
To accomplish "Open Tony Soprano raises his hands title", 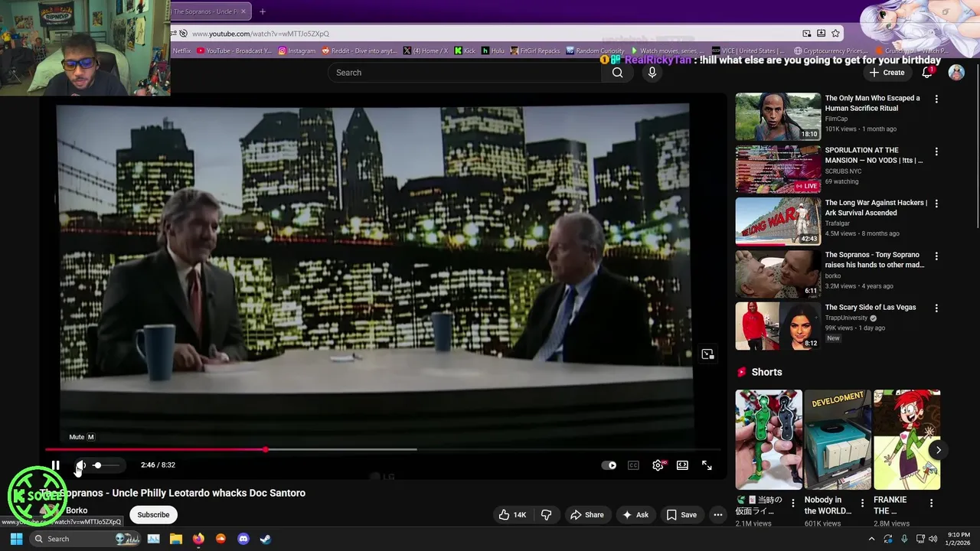I will pos(874,260).
